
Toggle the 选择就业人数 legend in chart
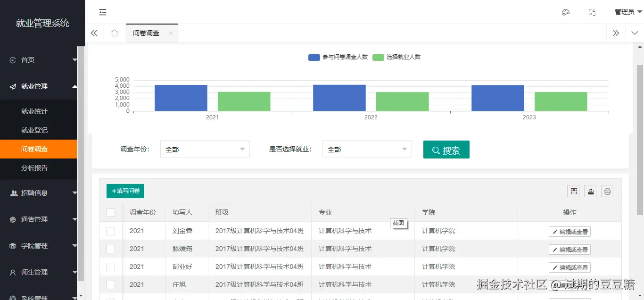(x=396, y=57)
